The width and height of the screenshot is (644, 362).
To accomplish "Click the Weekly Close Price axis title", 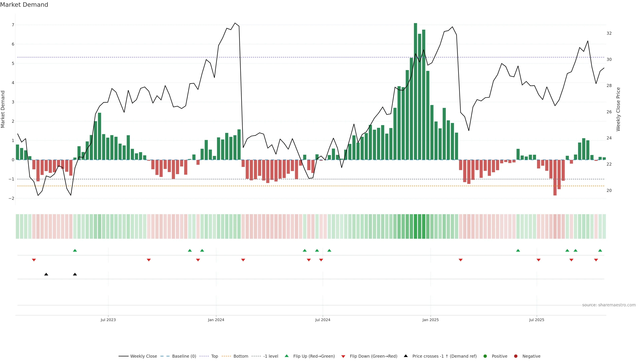I will [618, 109].
